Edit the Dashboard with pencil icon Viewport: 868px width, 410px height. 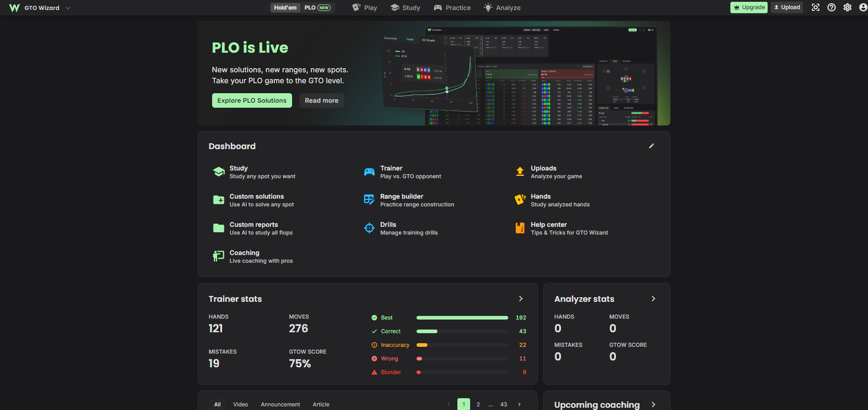pos(651,146)
